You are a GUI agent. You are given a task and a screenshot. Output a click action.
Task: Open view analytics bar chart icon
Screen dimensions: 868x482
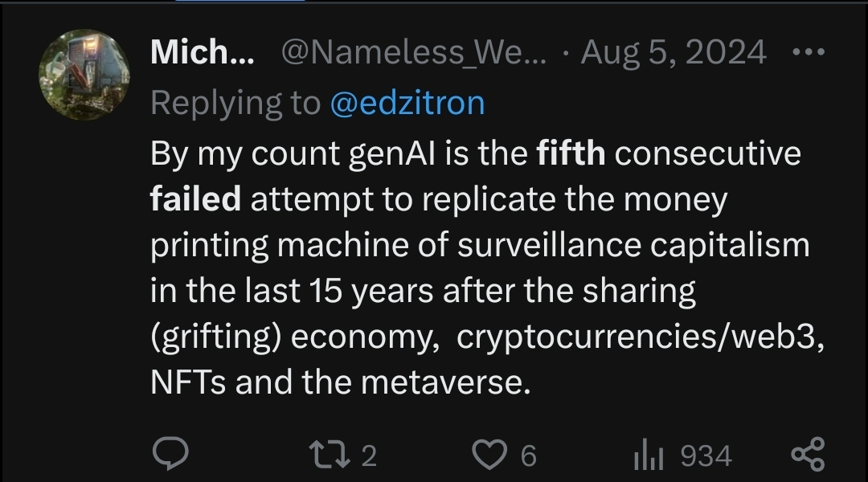click(x=647, y=455)
